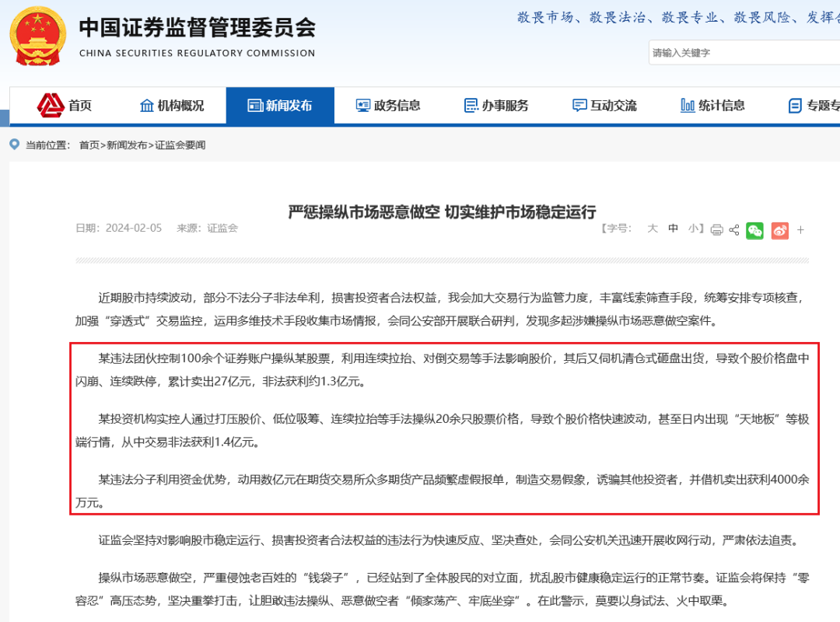Click the share icon beside print
Viewport: 840px width, 622px height.
tap(733, 229)
